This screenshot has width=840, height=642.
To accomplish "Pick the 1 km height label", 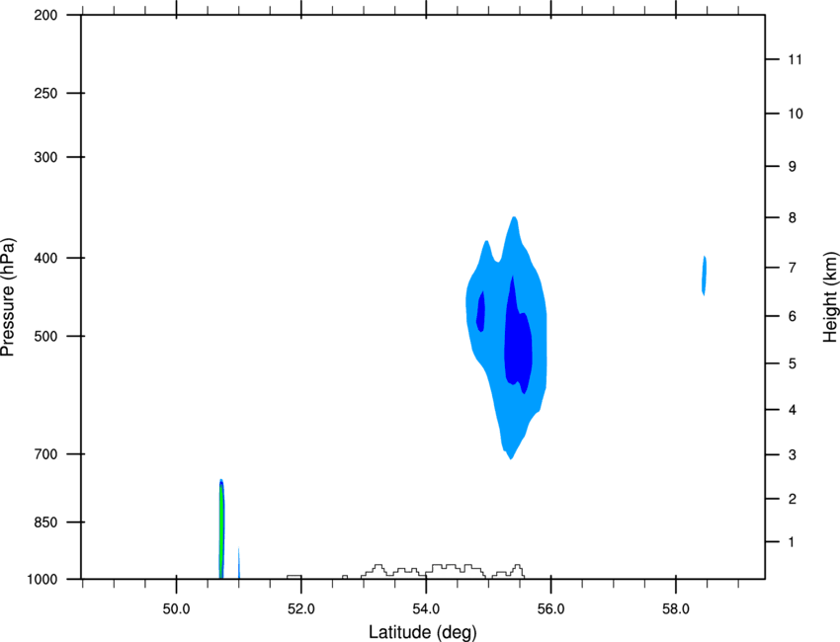I will (x=793, y=542).
